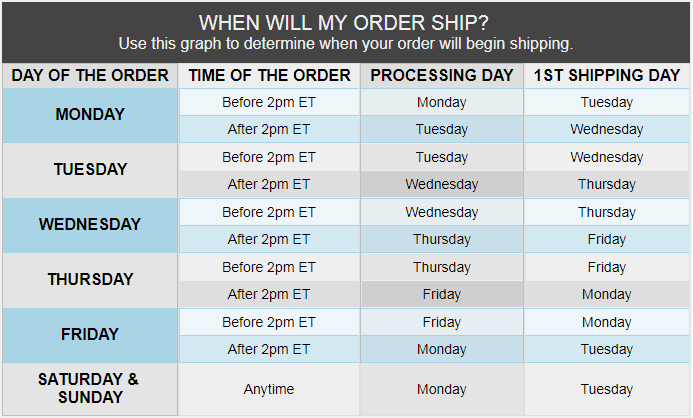Click "Before 2pm ET" in the Thursday row

point(269,267)
